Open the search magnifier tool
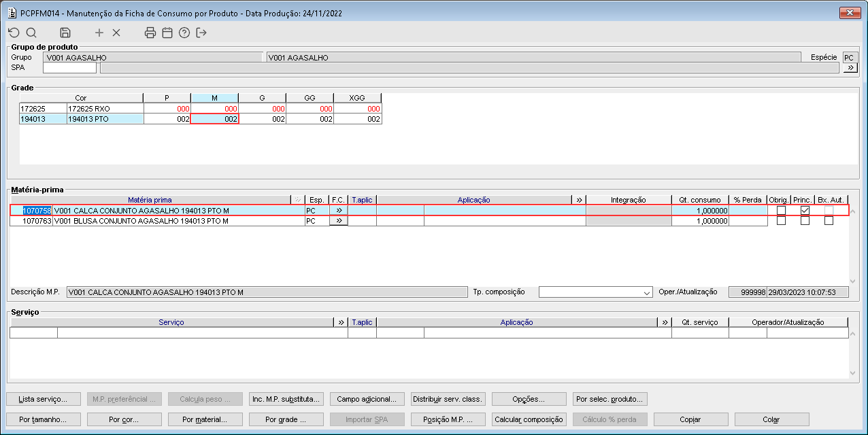 point(31,33)
